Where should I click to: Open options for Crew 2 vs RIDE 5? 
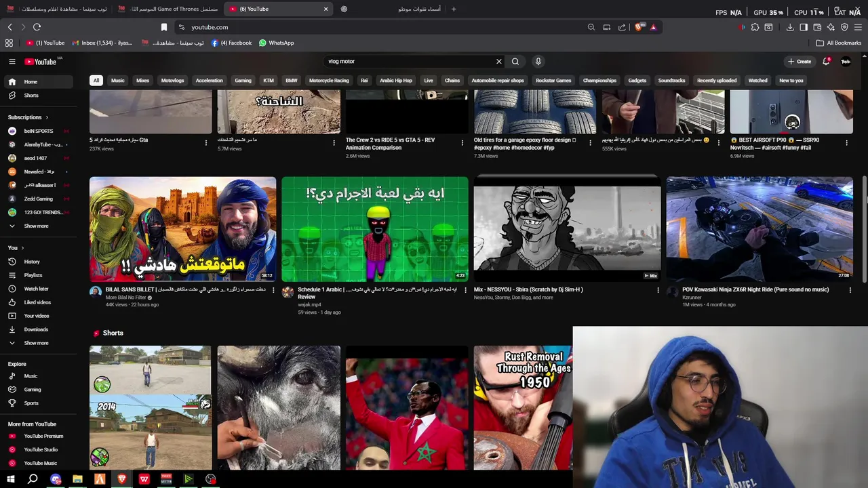coord(462,143)
